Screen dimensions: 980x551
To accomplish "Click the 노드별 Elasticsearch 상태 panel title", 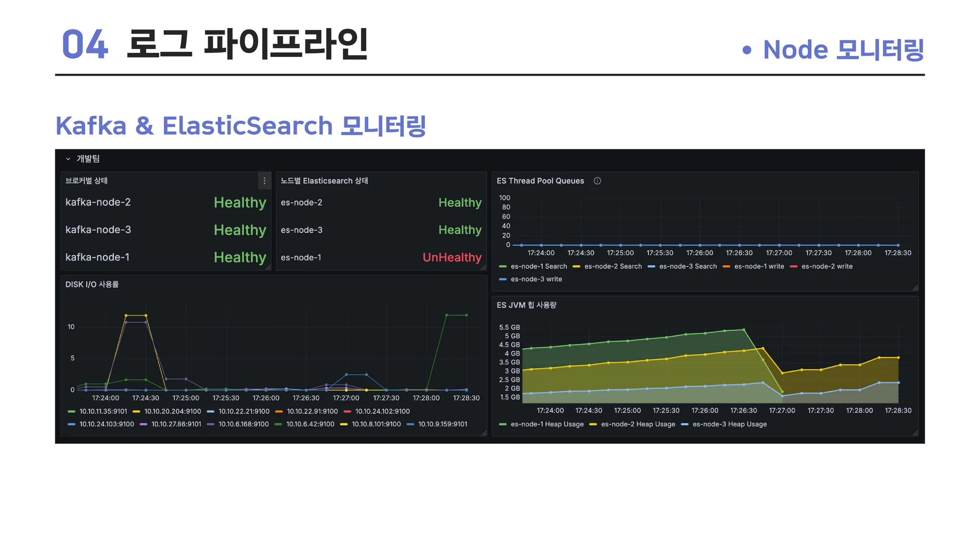I will [x=324, y=181].
